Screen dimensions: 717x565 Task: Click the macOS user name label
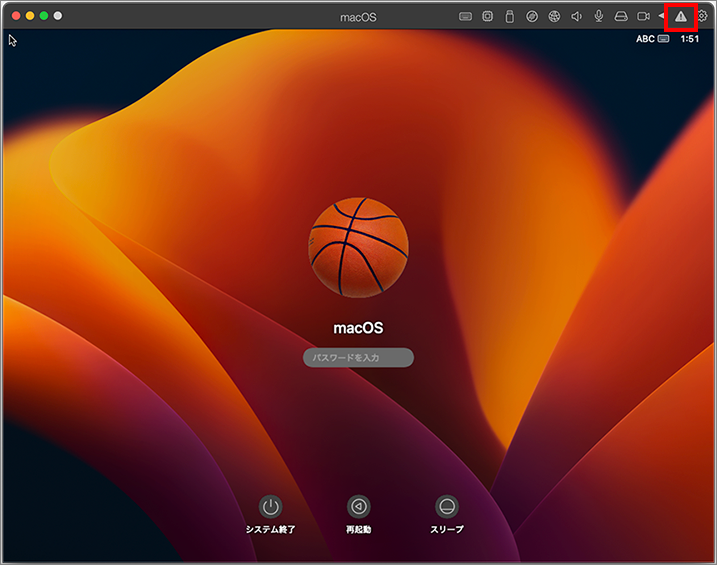(358, 328)
